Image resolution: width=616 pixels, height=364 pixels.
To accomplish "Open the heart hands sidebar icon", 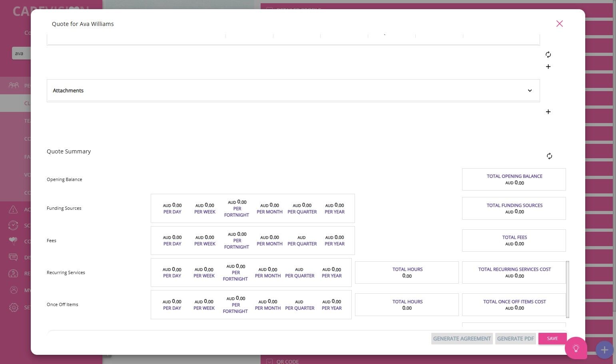I will [13, 241].
